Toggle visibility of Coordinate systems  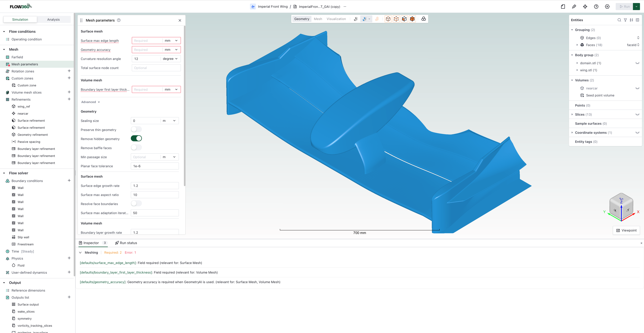(x=637, y=133)
